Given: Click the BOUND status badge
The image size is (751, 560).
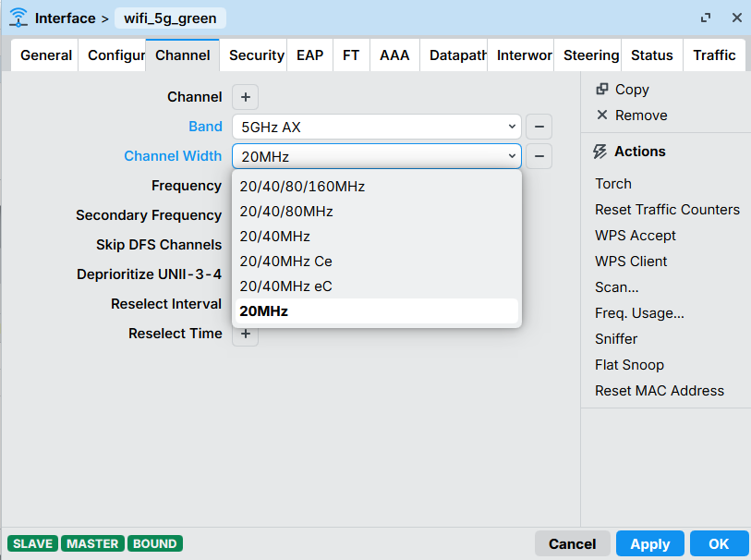Looking at the screenshot, I should 154,543.
